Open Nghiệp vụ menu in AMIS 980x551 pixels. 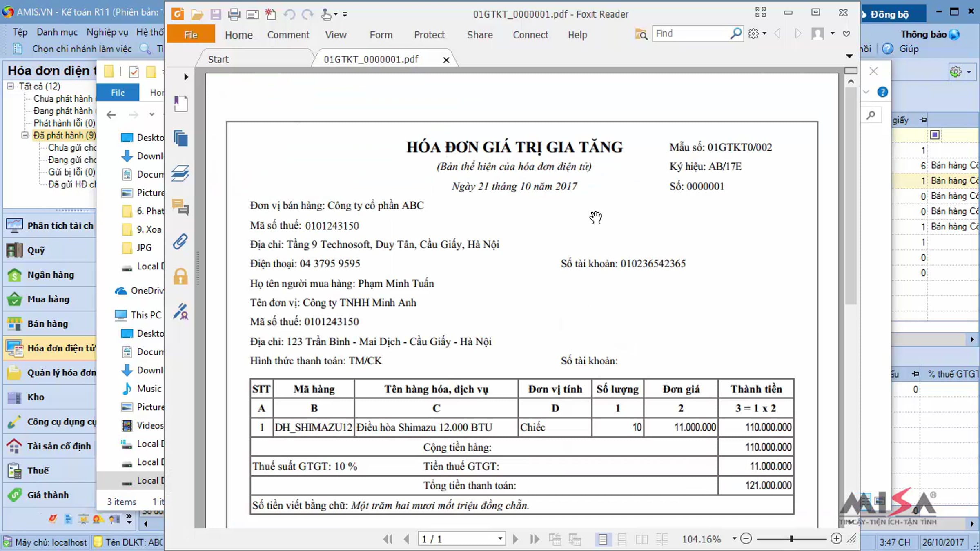pyautogui.click(x=107, y=32)
